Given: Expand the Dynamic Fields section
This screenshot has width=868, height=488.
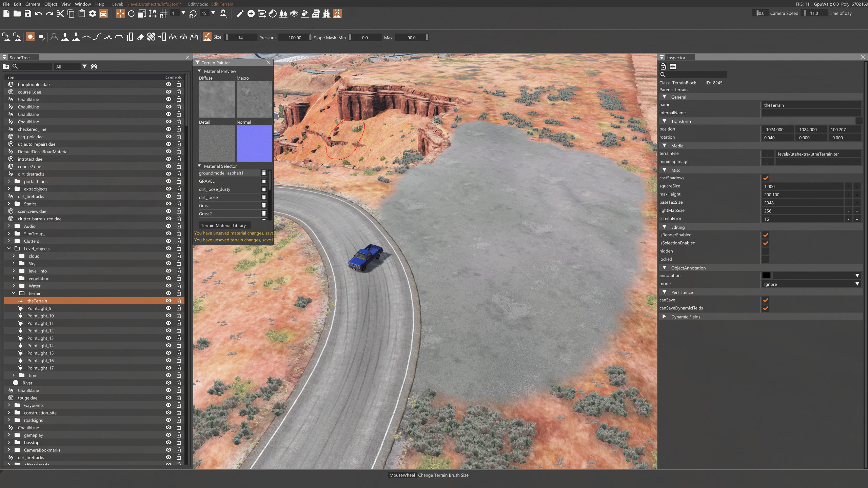Looking at the screenshot, I should coord(664,317).
